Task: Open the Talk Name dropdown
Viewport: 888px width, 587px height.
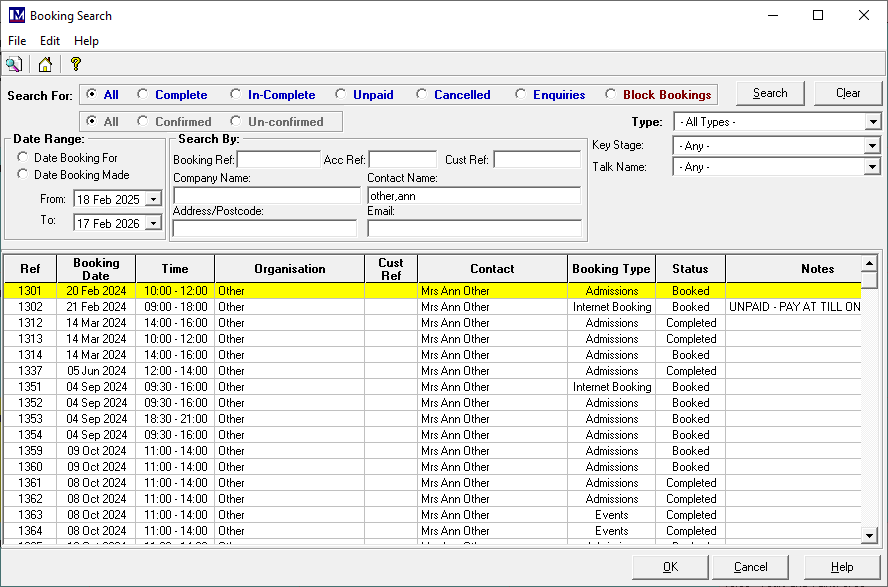Action: tap(872, 167)
